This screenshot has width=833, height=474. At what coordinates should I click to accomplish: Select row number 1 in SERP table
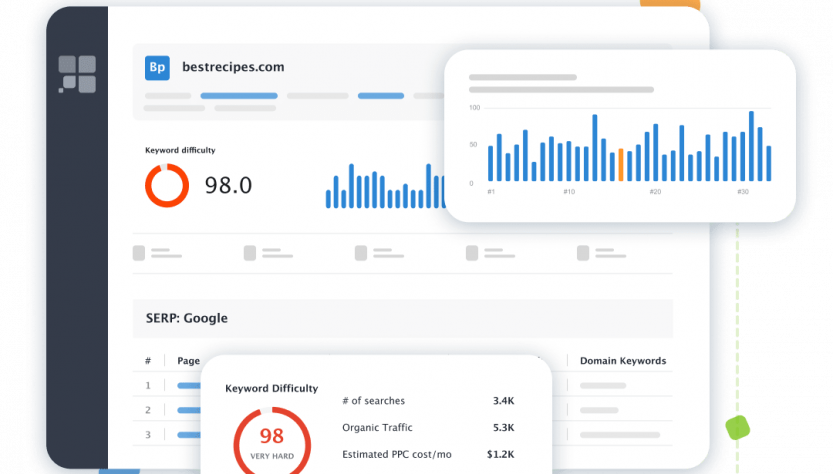[148, 385]
